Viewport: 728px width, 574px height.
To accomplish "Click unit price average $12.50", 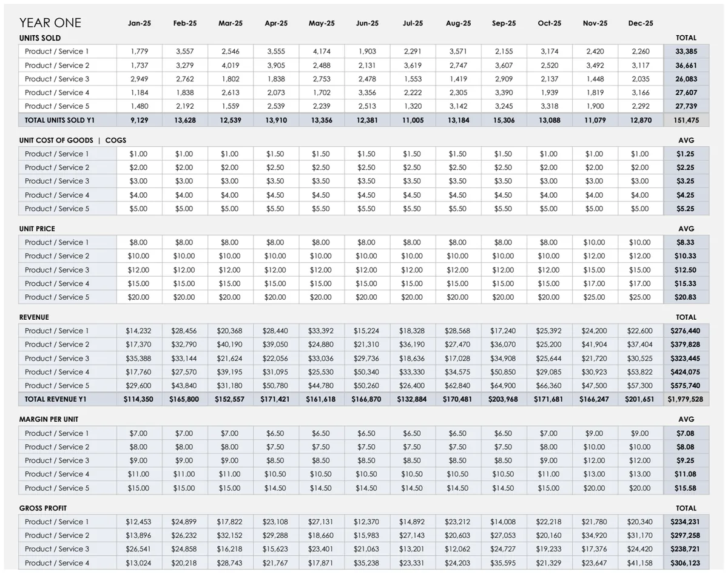I will [686, 270].
